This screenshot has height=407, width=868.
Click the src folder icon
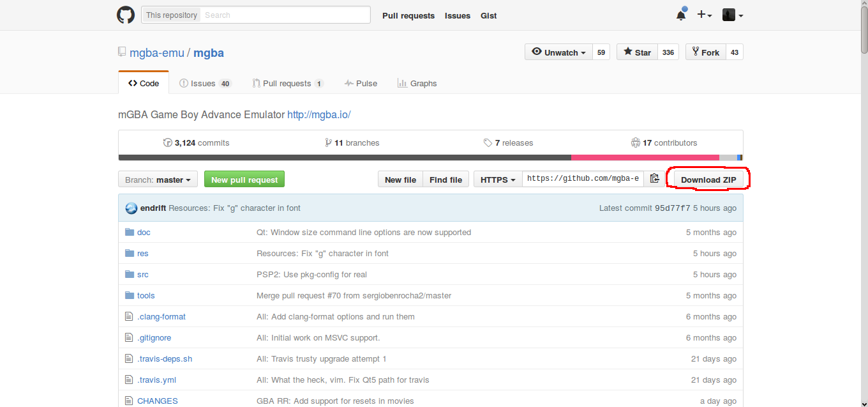click(x=130, y=274)
